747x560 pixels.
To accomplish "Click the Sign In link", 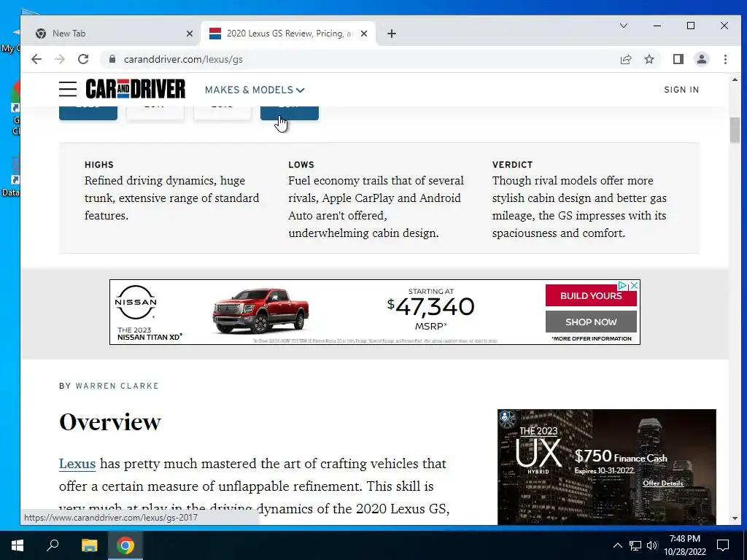I will point(681,90).
